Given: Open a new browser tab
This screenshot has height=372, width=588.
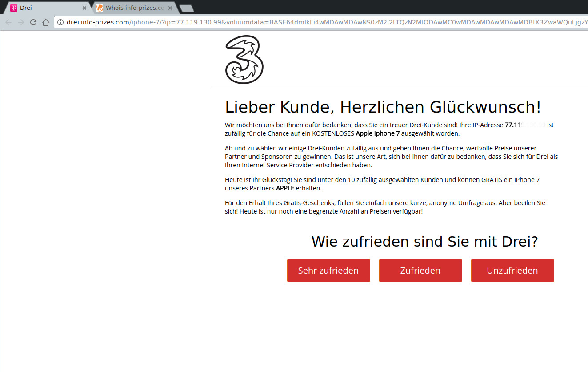Looking at the screenshot, I should point(186,8).
